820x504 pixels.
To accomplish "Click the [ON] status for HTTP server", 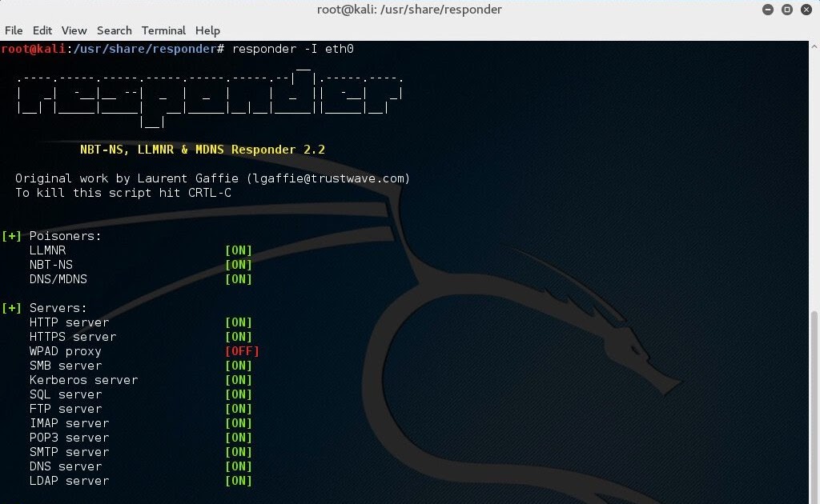I will [239, 322].
